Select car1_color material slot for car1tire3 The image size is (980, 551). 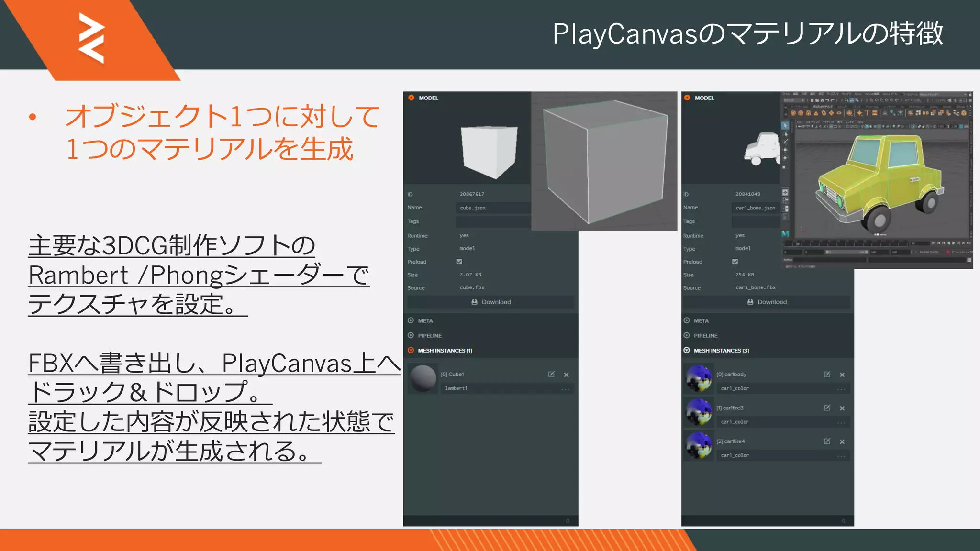[x=783, y=422]
